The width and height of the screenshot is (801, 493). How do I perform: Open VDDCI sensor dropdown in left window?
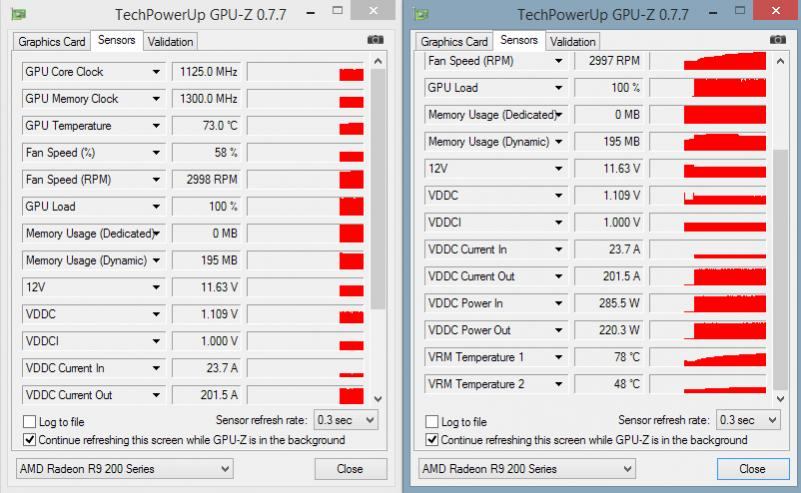(156, 341)
